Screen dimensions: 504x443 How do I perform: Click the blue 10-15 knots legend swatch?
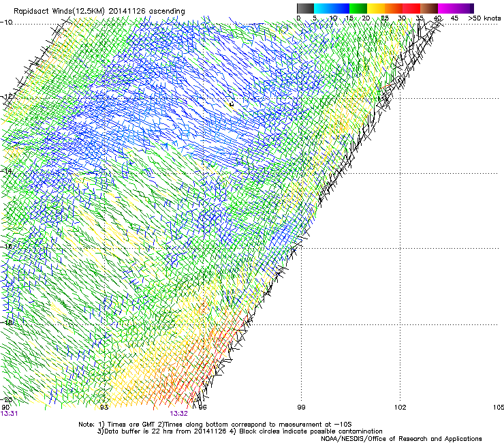[x=341, y=8]
